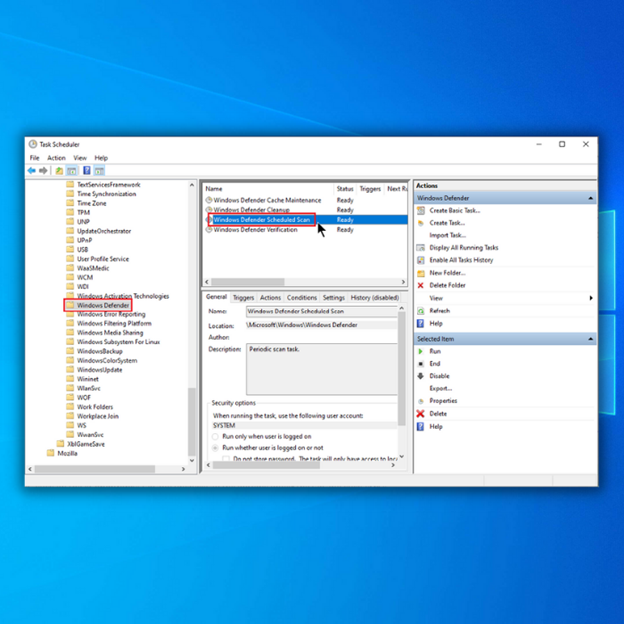The height and width of the screenshot is (624, 624).
Task: Collapse the Selected Item actions section
Action: click(591, 339)
